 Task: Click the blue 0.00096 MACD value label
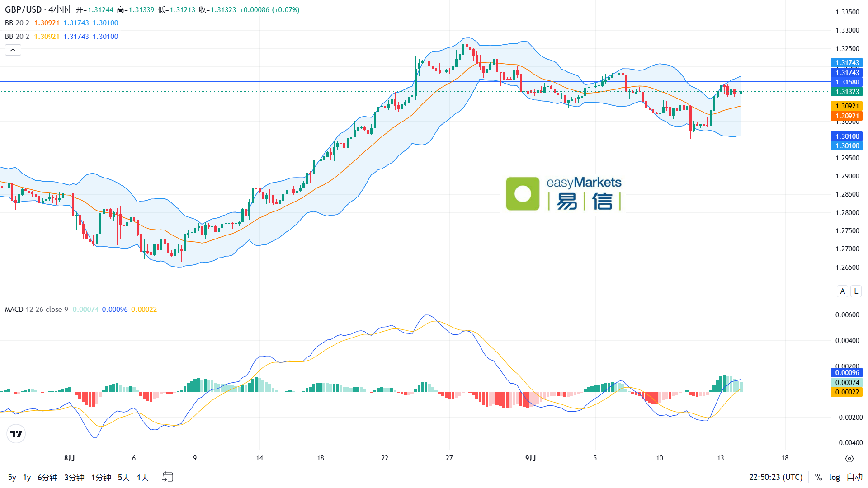click(x=847, y=373)
